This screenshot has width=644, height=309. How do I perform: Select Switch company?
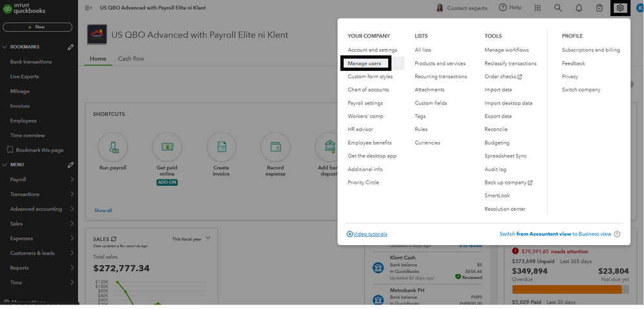click(x=581, y=90)
